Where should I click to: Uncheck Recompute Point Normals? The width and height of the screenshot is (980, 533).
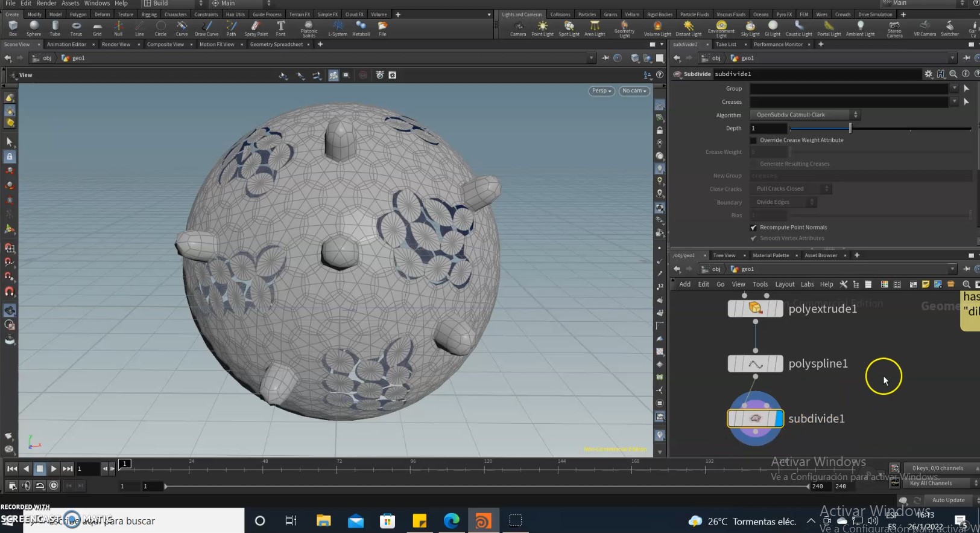[x=753, y=228]
